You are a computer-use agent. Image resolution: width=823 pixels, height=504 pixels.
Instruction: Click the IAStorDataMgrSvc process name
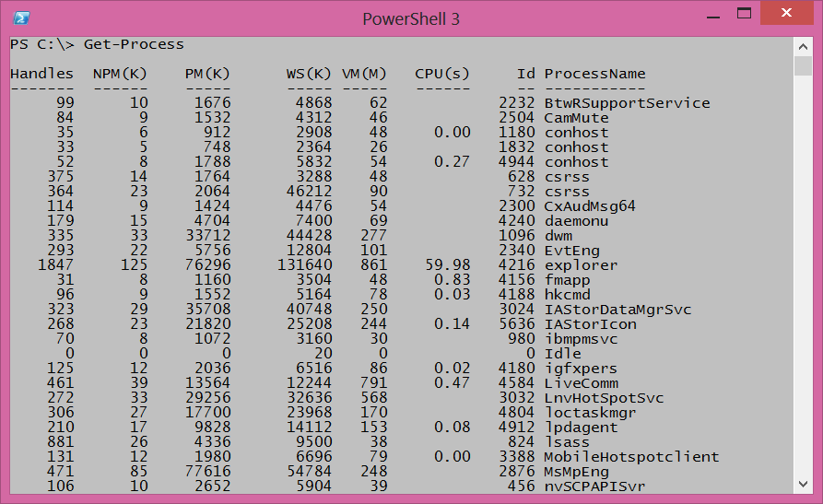point(617,310)
